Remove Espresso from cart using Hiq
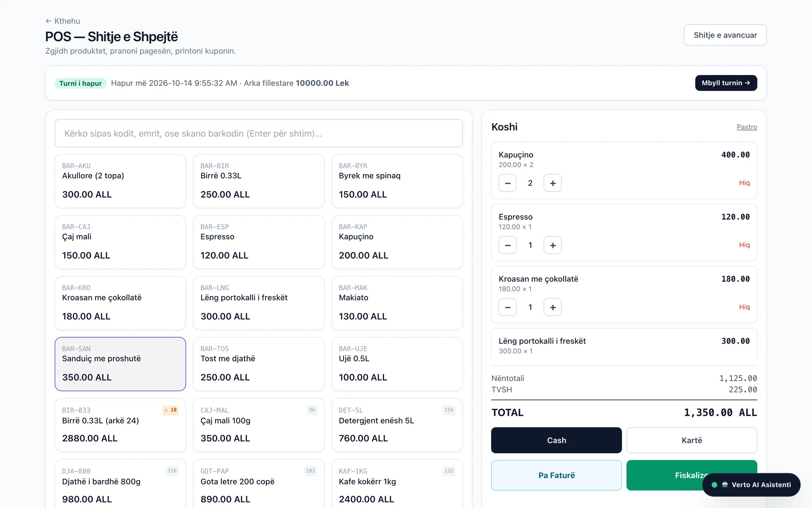 pos(744,245)
